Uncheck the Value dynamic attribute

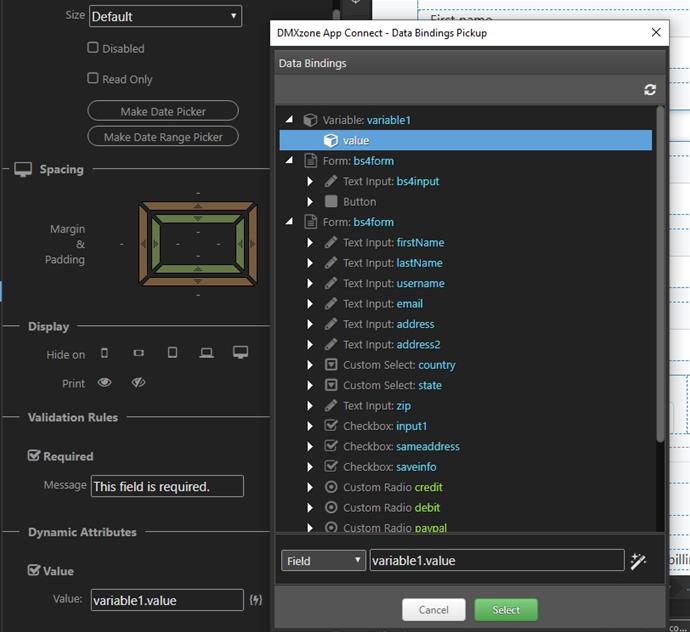tap(33, 570)
